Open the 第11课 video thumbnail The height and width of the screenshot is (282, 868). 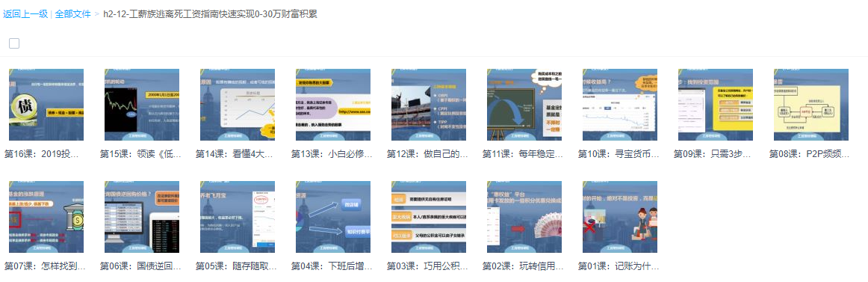click(x=525, y=105)
